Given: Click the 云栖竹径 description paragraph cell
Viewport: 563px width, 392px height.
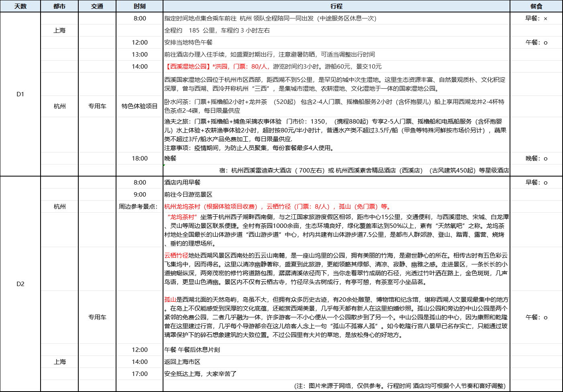Looking at the screenshot, I should pyautogui.click(x=336, y=269).
